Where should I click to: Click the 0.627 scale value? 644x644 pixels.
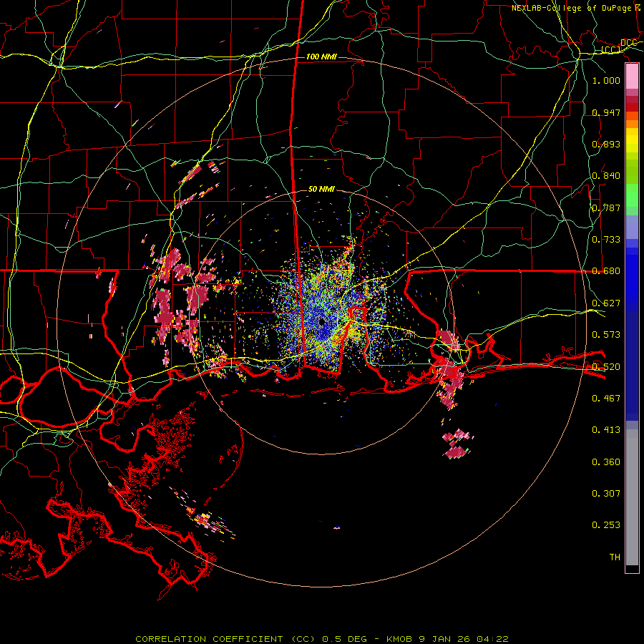click(606, 303)
